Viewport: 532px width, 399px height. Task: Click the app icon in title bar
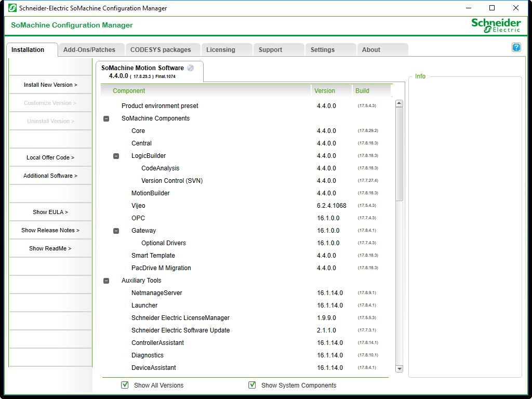click(x=12, y=8)
